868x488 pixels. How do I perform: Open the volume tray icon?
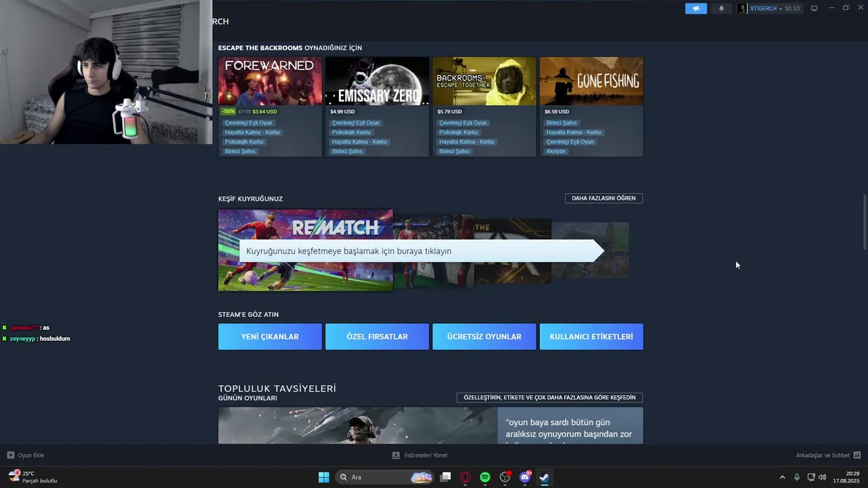pos(823,477)
